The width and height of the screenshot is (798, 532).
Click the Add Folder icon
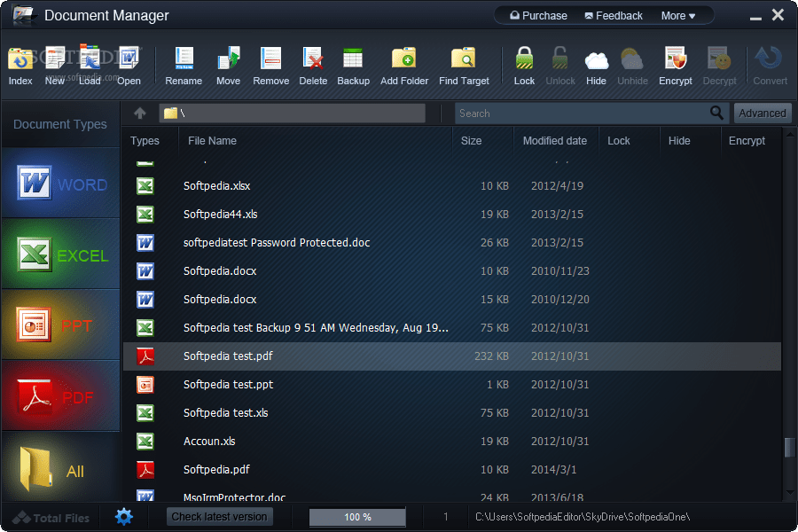tap(404, 58)
